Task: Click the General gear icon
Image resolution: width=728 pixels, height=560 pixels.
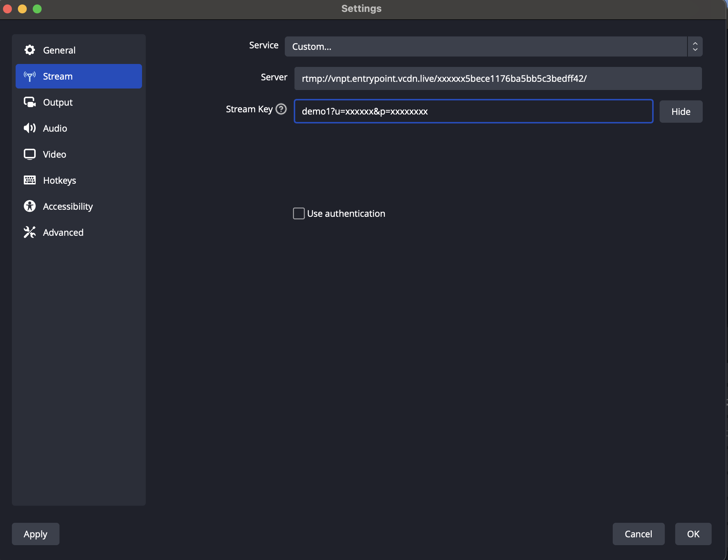Action: coord(30,50)
